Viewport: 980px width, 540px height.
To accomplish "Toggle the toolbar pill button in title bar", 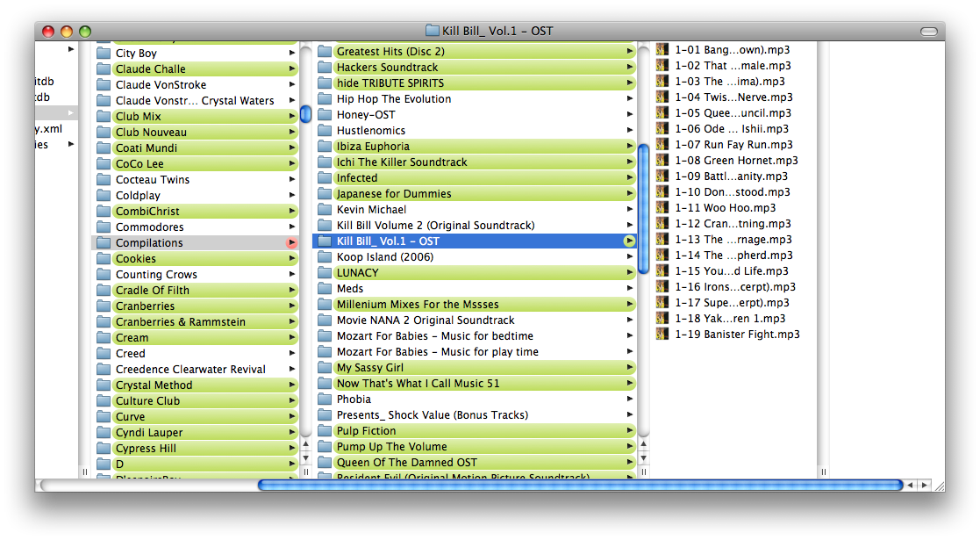I will pyautogui.click(x=929, y=32).
